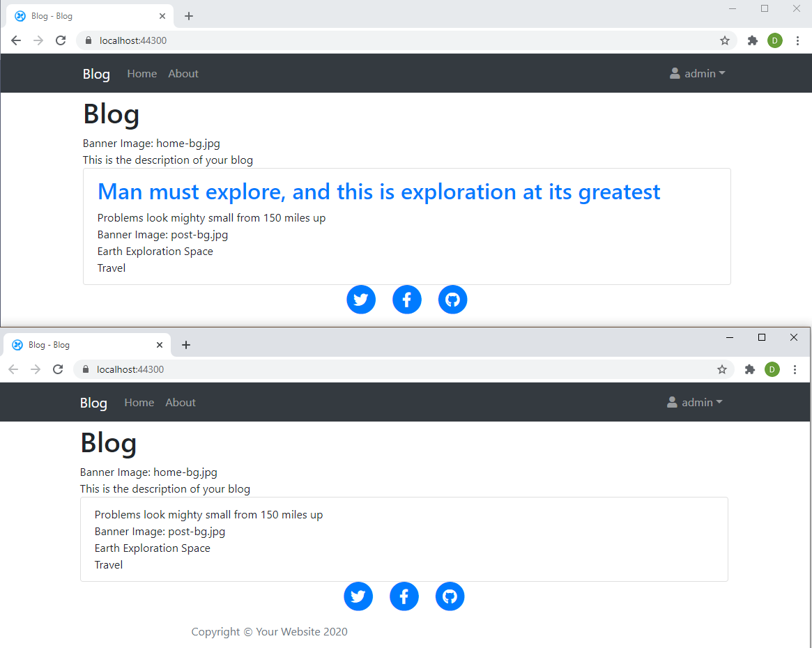Click 'Problems look mighty small' text in top window
The height and width of the screenshot is (648, 812).
click(211, 218)
